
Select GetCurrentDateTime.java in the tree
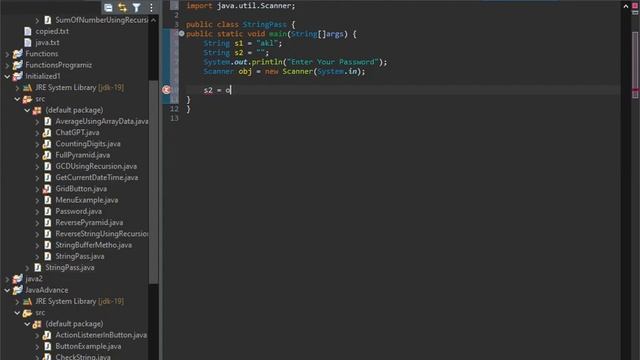click(x=97, y=178)
